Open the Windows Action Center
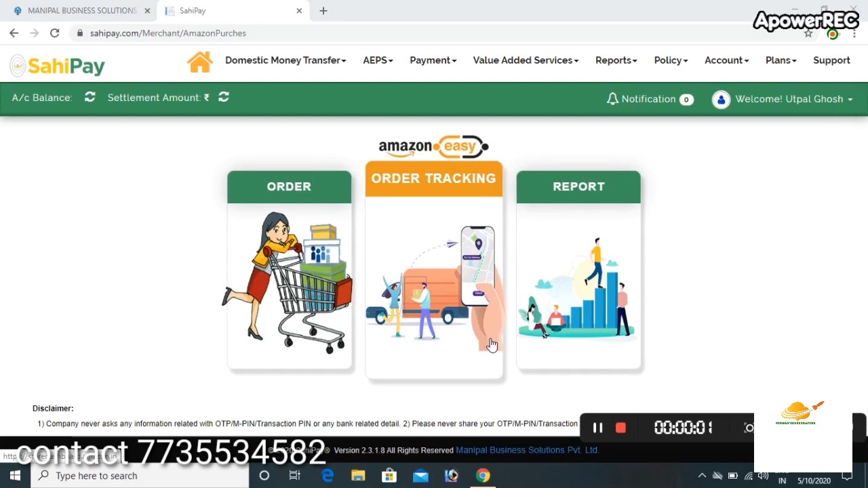This screenshot has height=488, width=868. [847, 477]
